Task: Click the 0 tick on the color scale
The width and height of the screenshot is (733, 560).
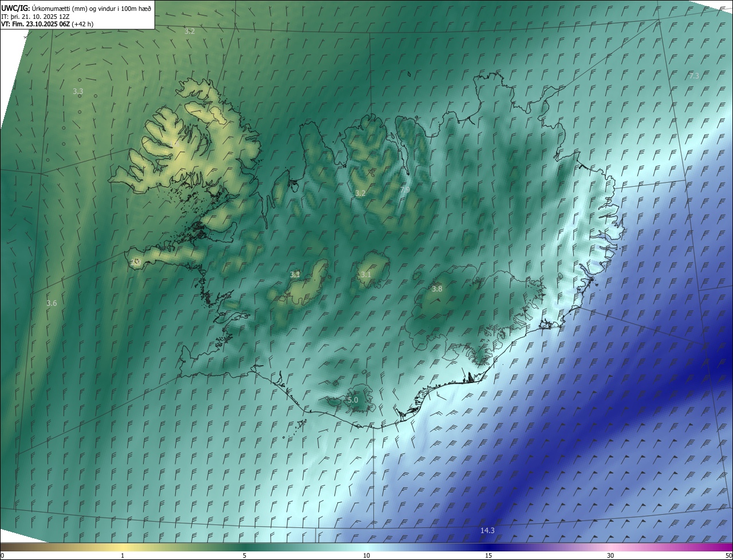Action: (x=2, y=555)
